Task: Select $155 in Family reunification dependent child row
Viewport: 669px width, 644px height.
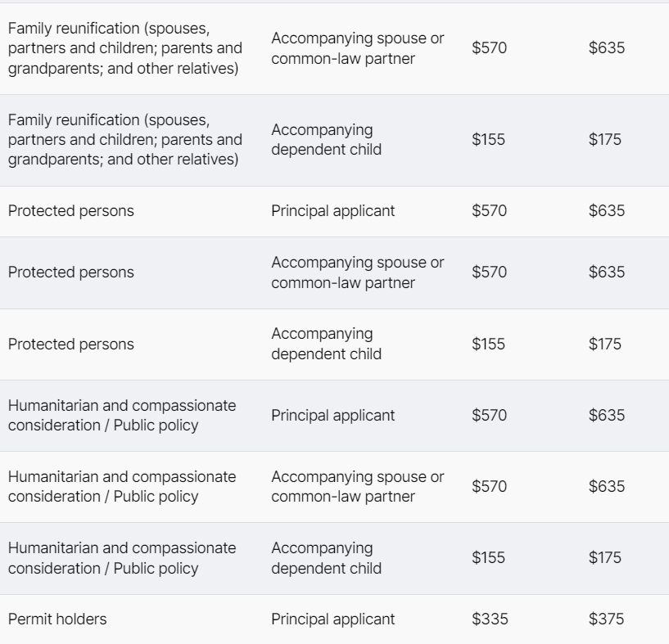Action: [x=488, y=140]
